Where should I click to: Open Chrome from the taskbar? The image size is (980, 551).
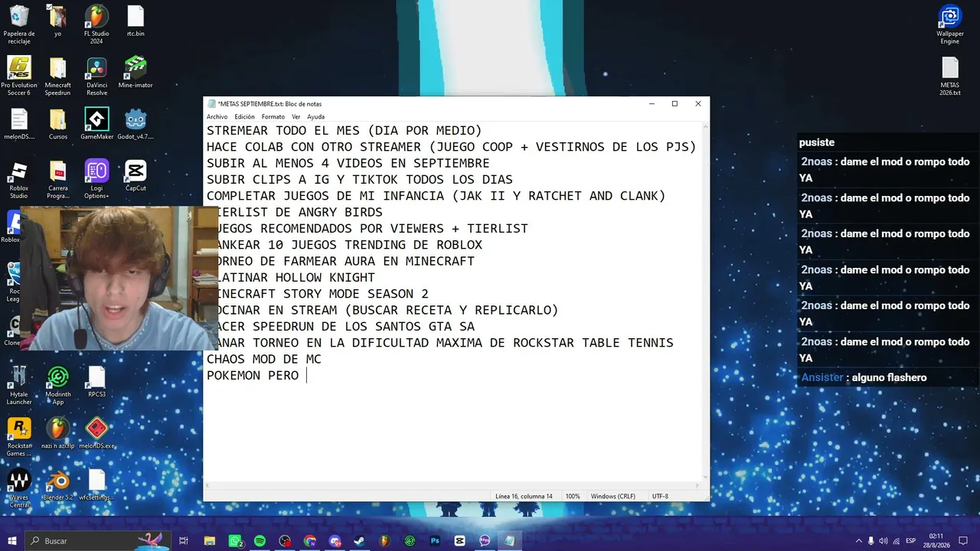[x=309, y=540]
